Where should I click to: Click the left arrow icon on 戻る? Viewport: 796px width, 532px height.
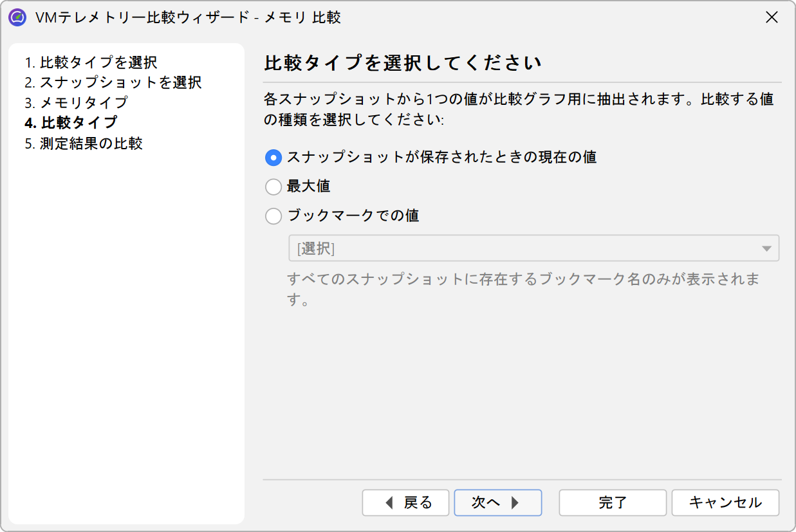389,502
